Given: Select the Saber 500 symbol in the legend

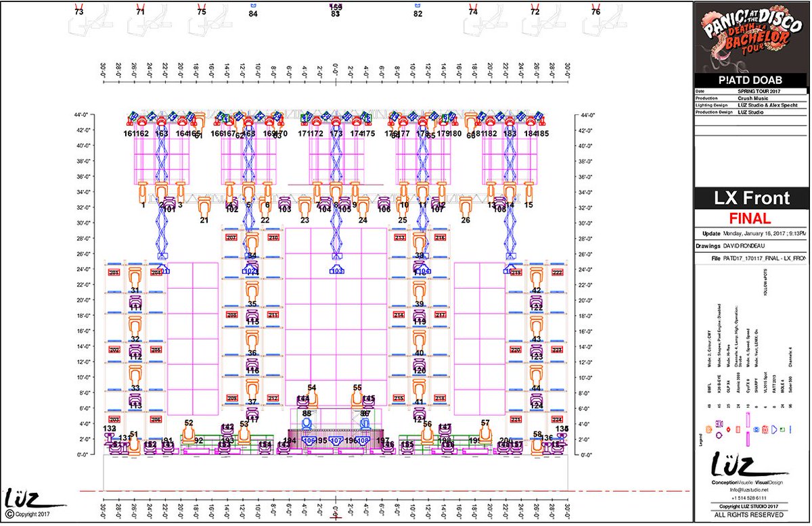Looking at the screenshot, I should (790, 430).
